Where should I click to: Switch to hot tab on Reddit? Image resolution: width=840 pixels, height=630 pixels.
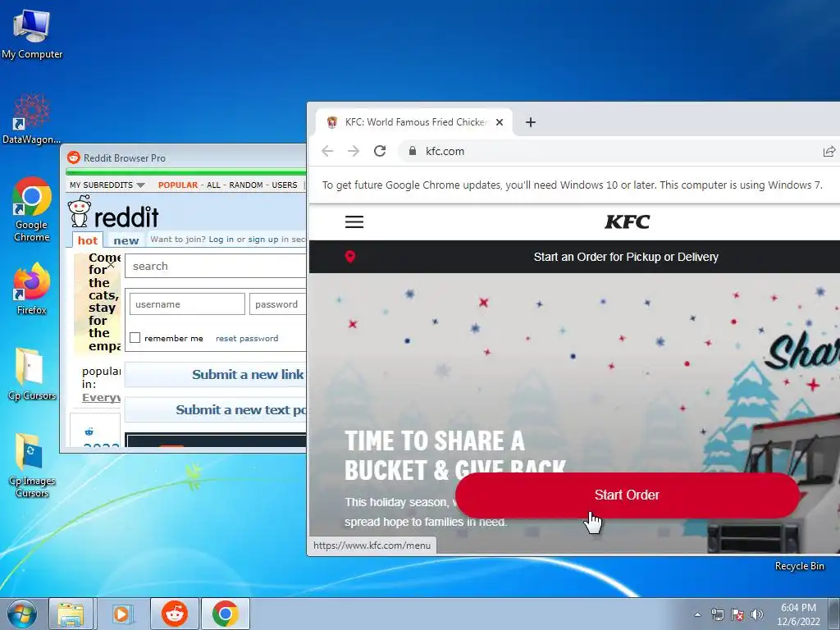point(88,240)
